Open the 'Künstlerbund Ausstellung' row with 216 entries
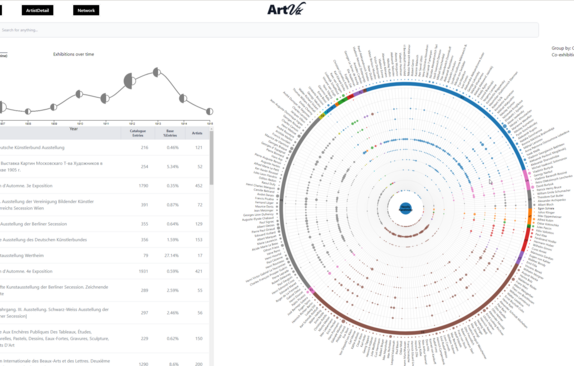 [104, 147]
